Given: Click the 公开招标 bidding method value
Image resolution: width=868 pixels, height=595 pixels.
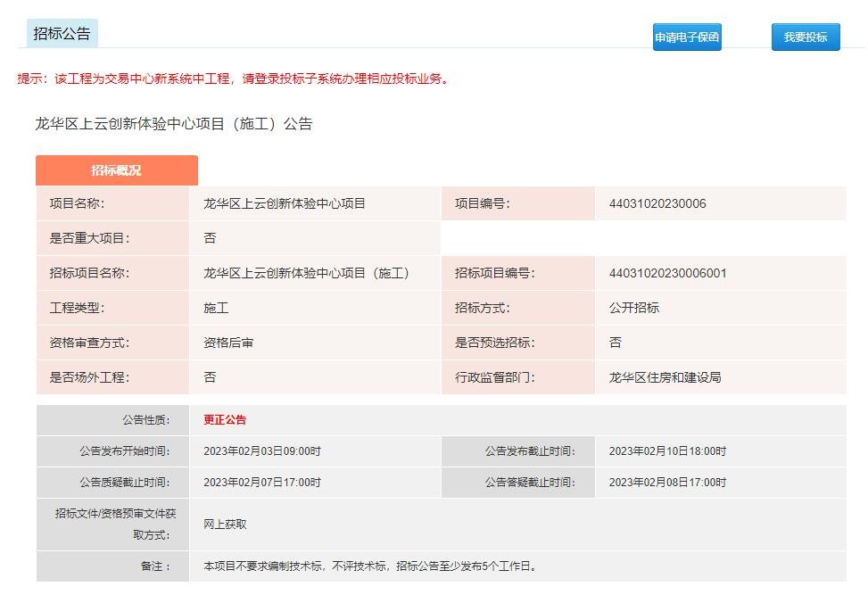Looking at the screenshot, I should [634, 308].
